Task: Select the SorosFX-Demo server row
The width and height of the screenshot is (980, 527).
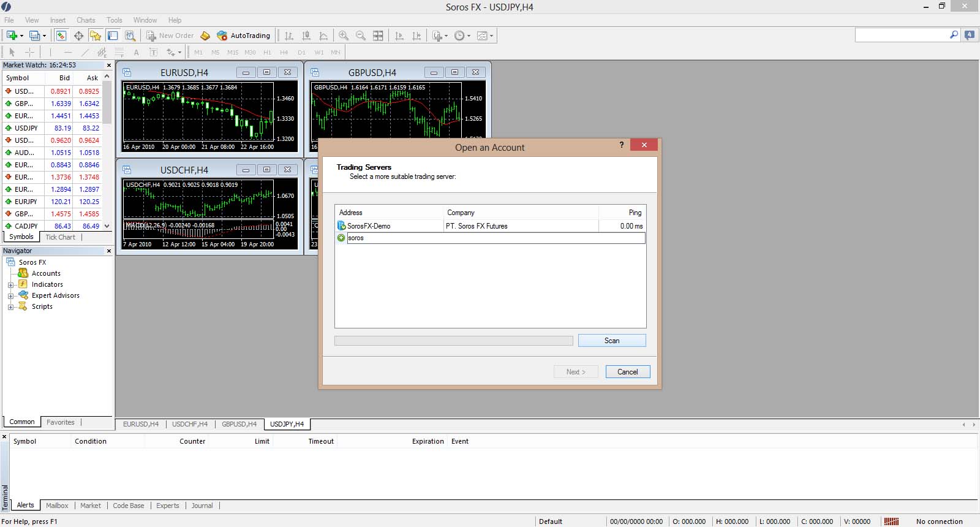Action: [490, 226]
